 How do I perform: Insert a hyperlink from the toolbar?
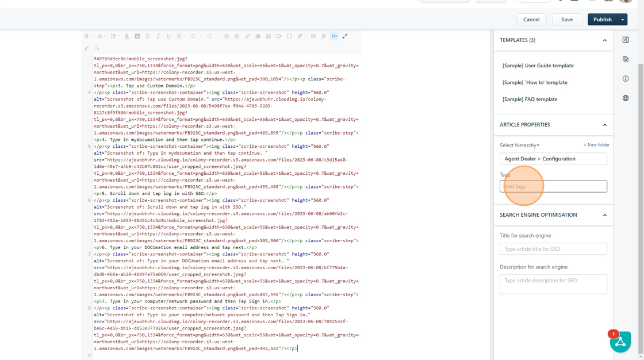pyautogui.click(x=247, y=36)
